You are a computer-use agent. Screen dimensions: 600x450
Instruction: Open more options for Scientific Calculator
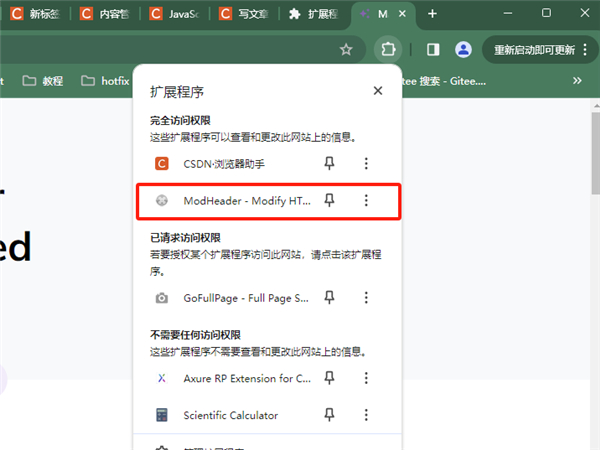(x=366, y=415)
